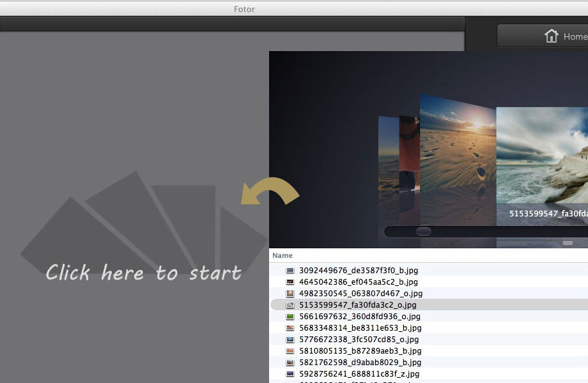The width and height of the screenshot is (588, 383).
Task: Click the Name column header
Action: pos(282,255)
